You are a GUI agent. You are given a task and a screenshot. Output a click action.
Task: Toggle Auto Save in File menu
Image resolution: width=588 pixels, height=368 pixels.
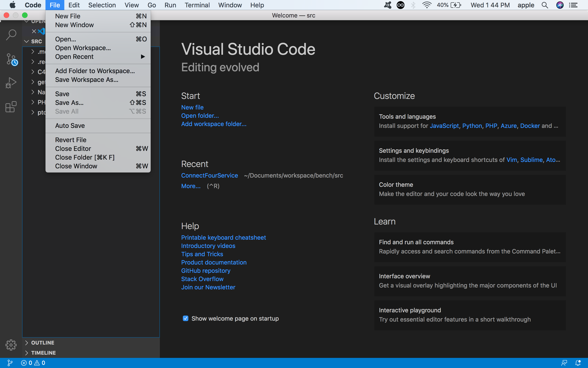[x=98, y=126]
